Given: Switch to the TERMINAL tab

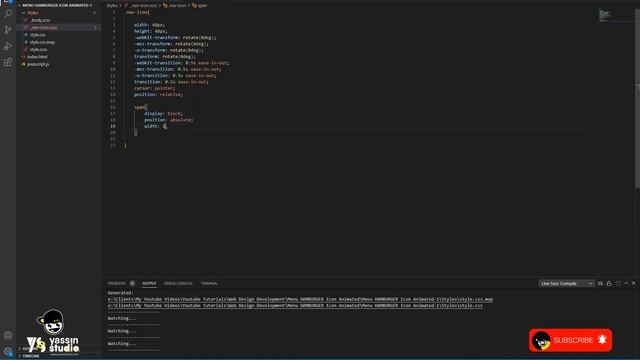Looking at the screenshot, I should click(x=209, y=283).
